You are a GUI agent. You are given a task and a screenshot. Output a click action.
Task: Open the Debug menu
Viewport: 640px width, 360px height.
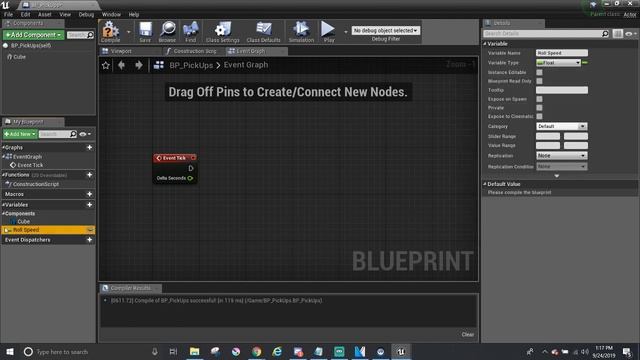click(86, 14)
